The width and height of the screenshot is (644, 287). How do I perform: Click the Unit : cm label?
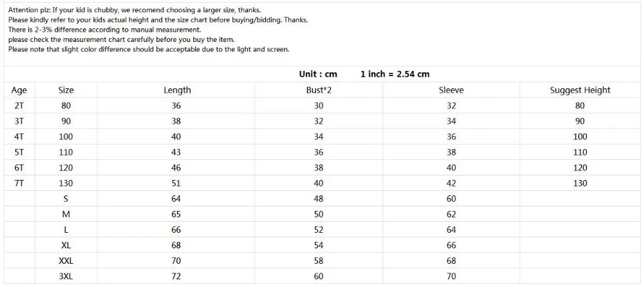(318, 74)
